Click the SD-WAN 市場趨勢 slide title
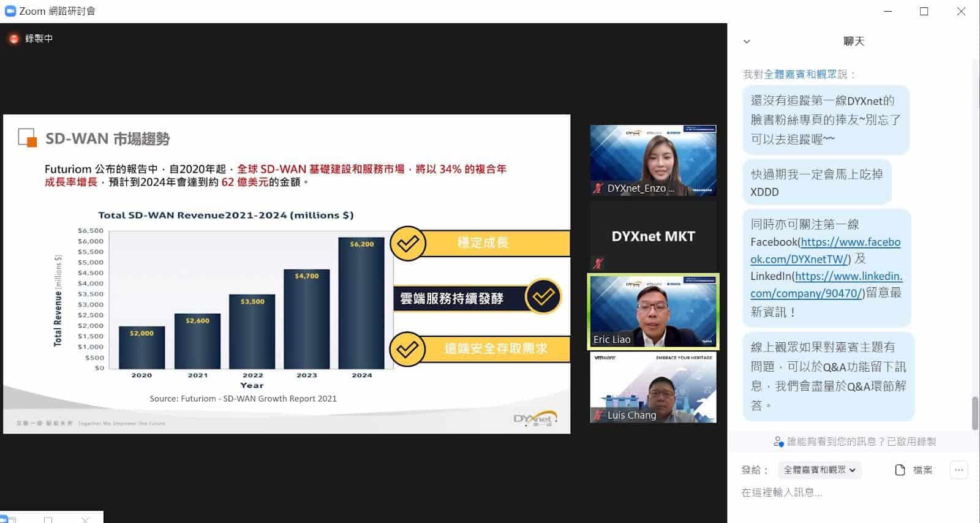 (x=107, y=139)
